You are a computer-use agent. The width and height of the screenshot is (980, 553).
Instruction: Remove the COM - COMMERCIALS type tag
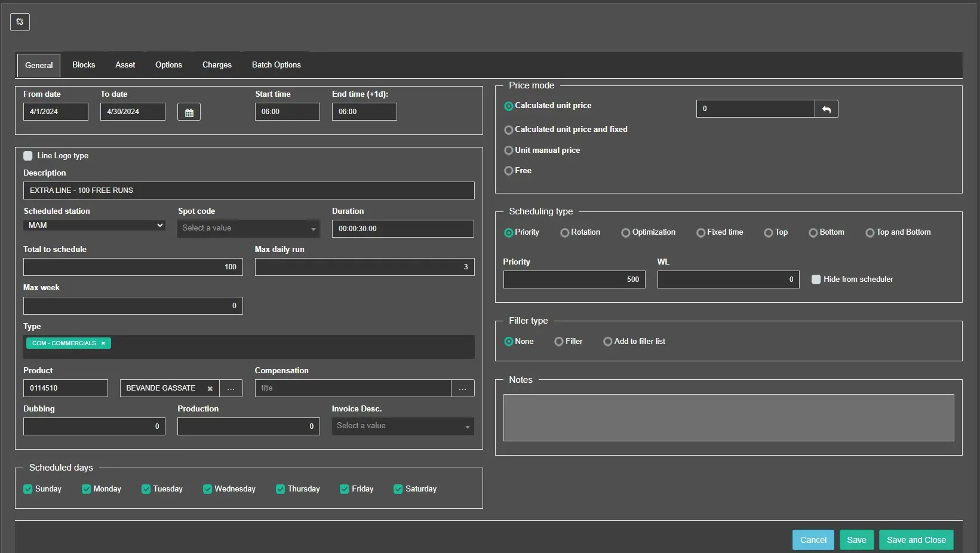coord(103,343)
